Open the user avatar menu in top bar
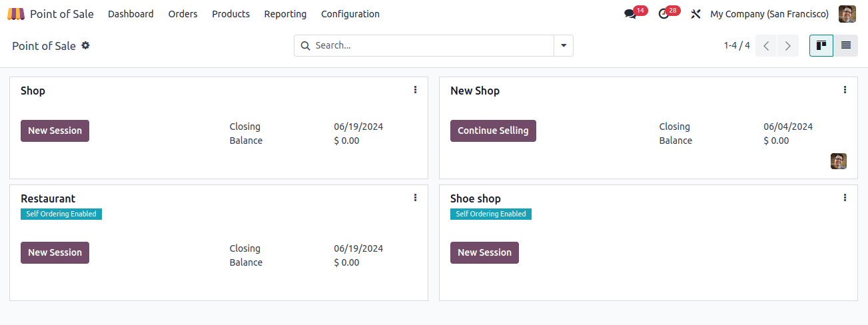The image size is (868, 325). tap(847, 14)
